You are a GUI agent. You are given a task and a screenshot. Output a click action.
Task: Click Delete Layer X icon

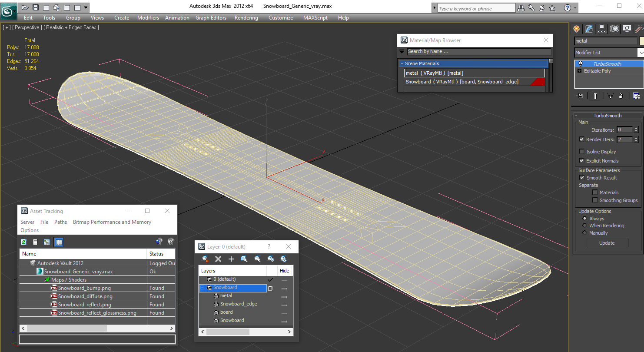coord(218,259)
